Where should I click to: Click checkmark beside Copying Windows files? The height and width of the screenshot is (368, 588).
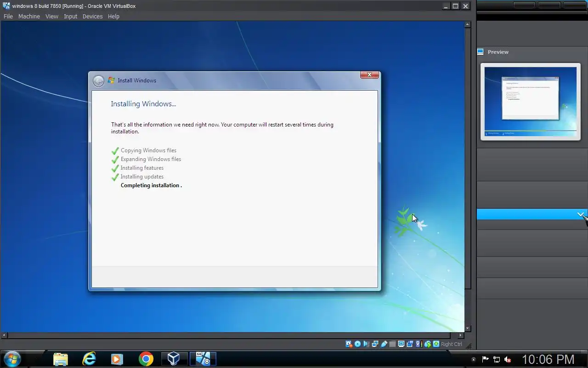[x=115, y=150]
